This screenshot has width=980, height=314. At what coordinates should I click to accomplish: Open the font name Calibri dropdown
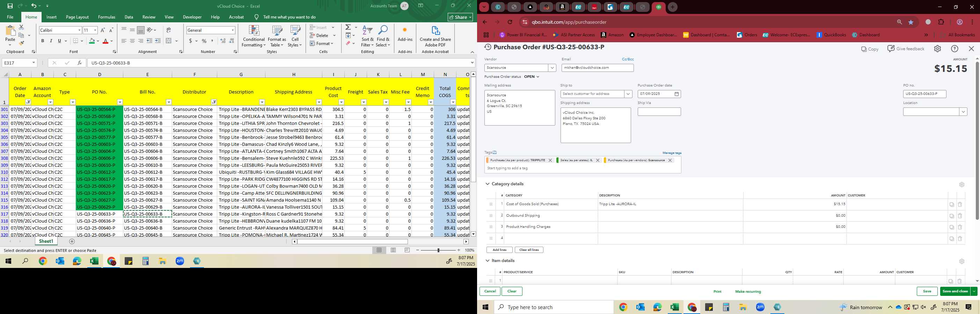pos(79,30)
